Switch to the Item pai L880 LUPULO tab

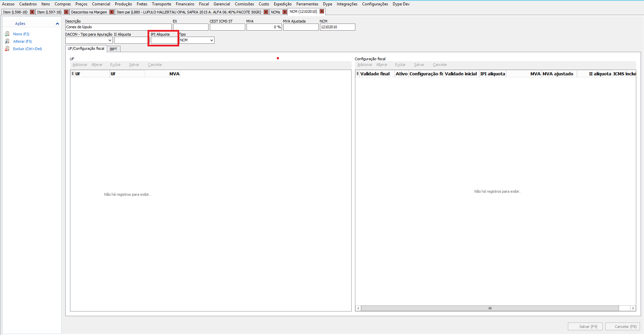(x=189, y=12)
